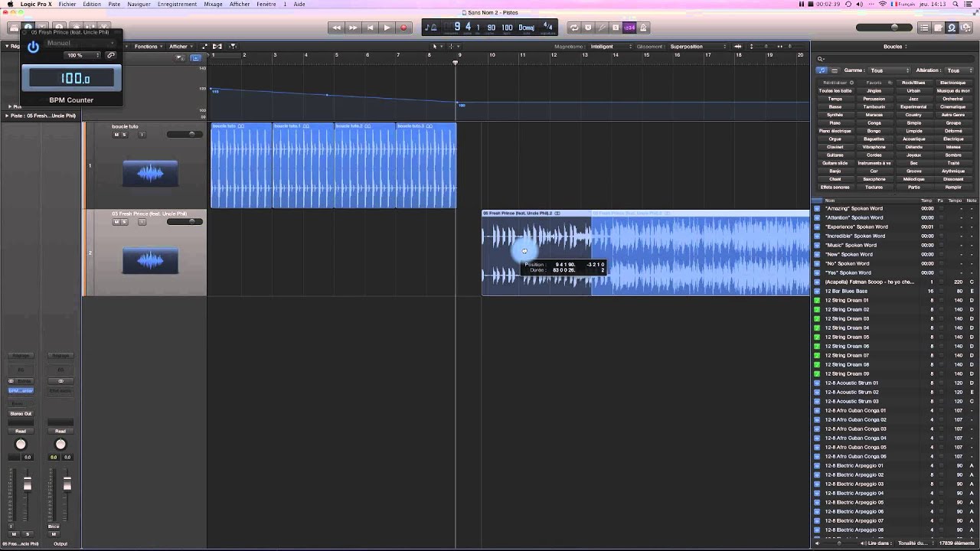980x551 pixels.
Task: Click the Electronique keyword button
Action: 953,83
